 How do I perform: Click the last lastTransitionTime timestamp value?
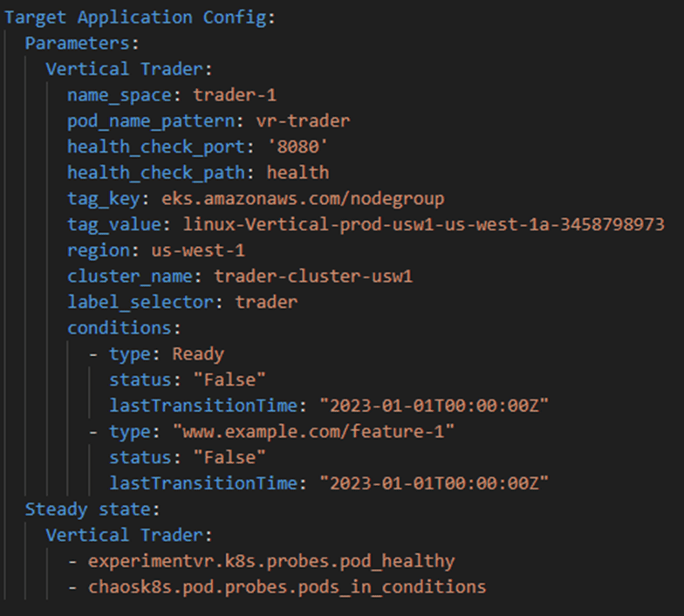pos(434,483)
